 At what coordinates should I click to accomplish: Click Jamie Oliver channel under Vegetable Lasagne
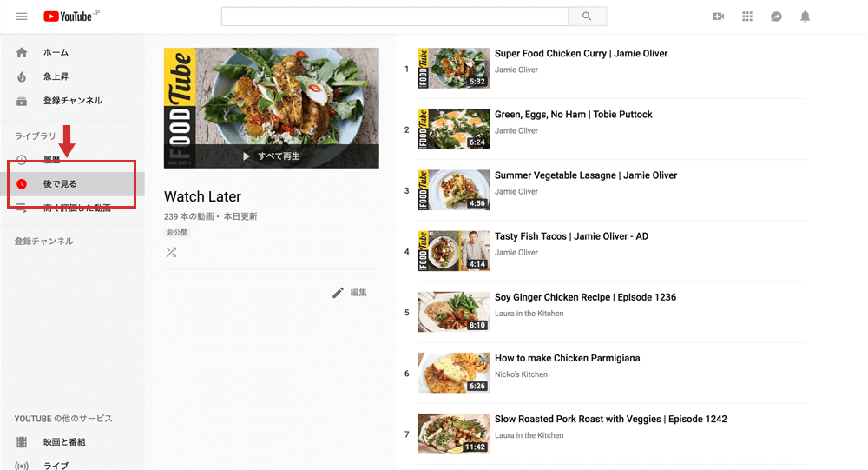coord(516,192)
